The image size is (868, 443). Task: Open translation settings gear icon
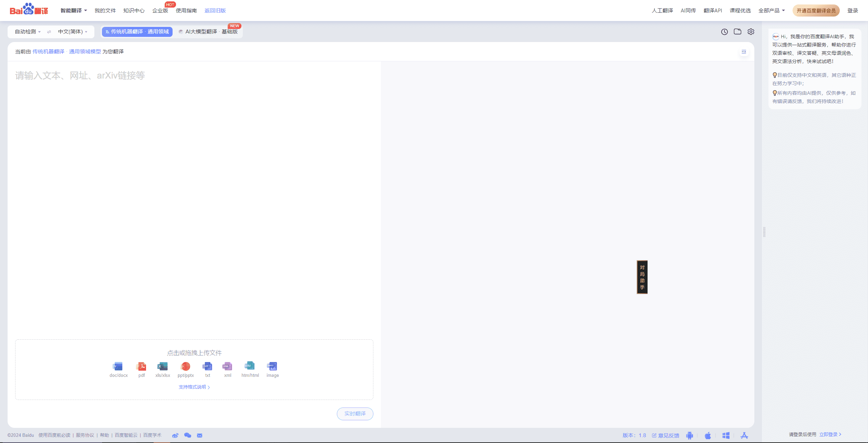pos(751,32)
